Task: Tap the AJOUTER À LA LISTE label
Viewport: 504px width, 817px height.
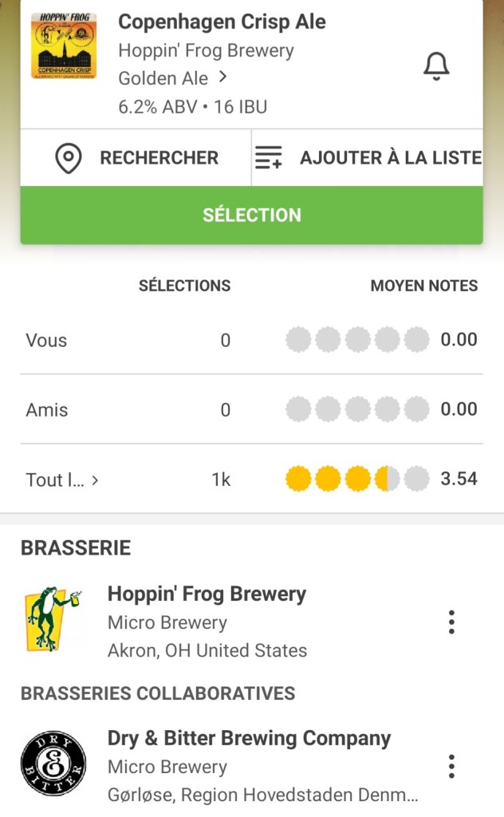Action: [x=390, y=158]
